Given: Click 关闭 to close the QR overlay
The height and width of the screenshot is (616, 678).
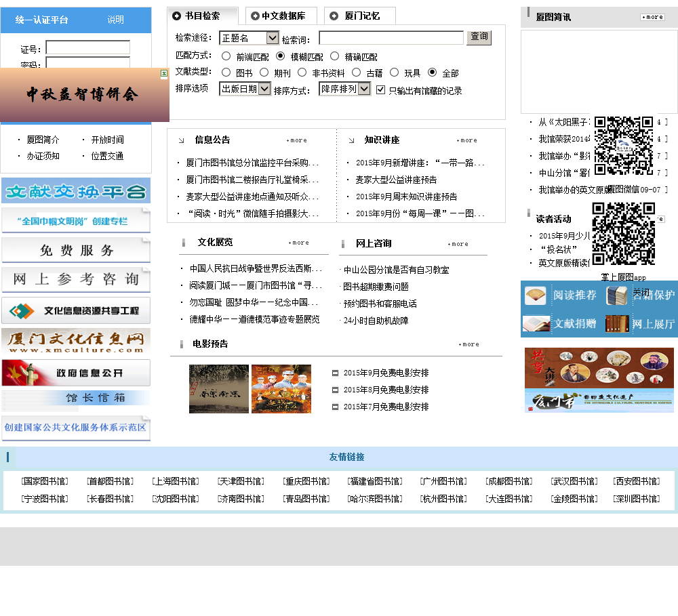Looking at the screenshot, I should pos(641,293).
